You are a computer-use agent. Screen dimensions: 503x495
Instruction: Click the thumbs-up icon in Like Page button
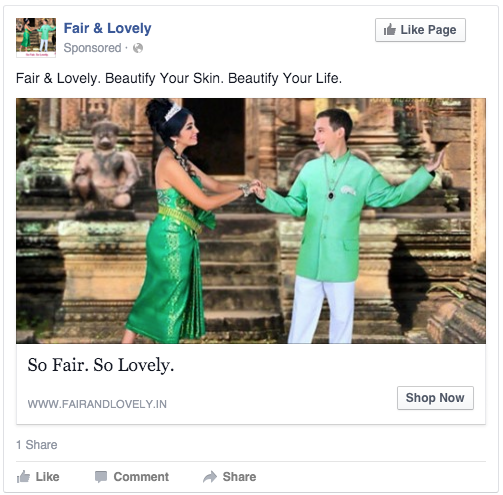coord(390,30)
